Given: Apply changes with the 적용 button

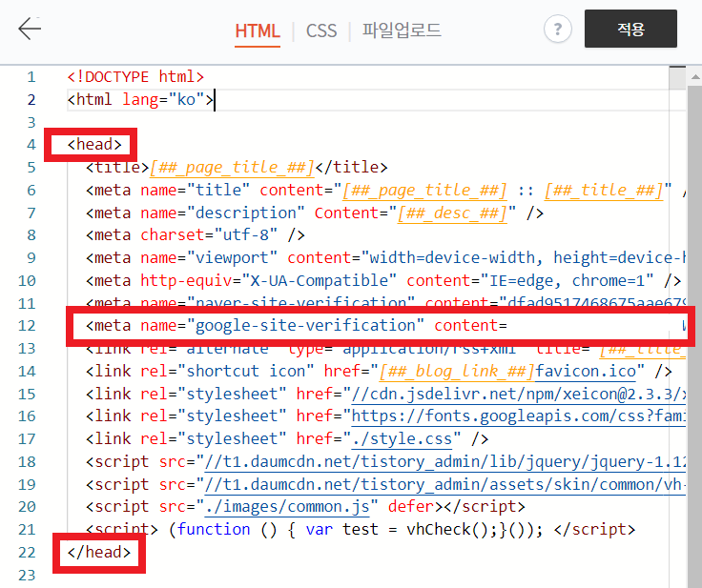Looking at the screenshot, I should tap(630, 29).
